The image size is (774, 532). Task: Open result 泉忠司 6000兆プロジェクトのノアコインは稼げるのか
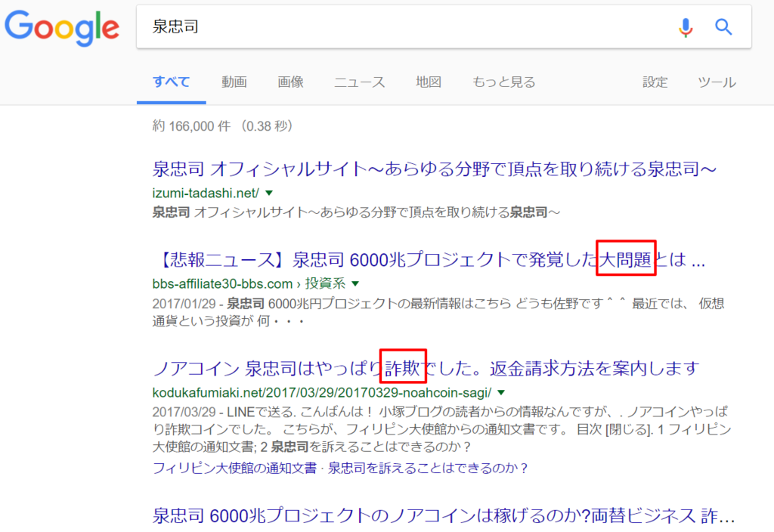pyautogui.click(x=443, y=516)
